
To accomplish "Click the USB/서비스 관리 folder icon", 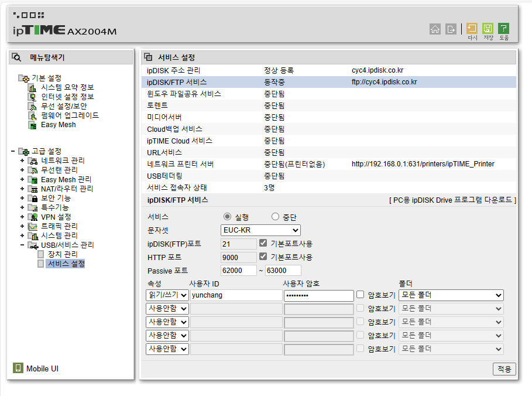I will (x=33, y=245).
